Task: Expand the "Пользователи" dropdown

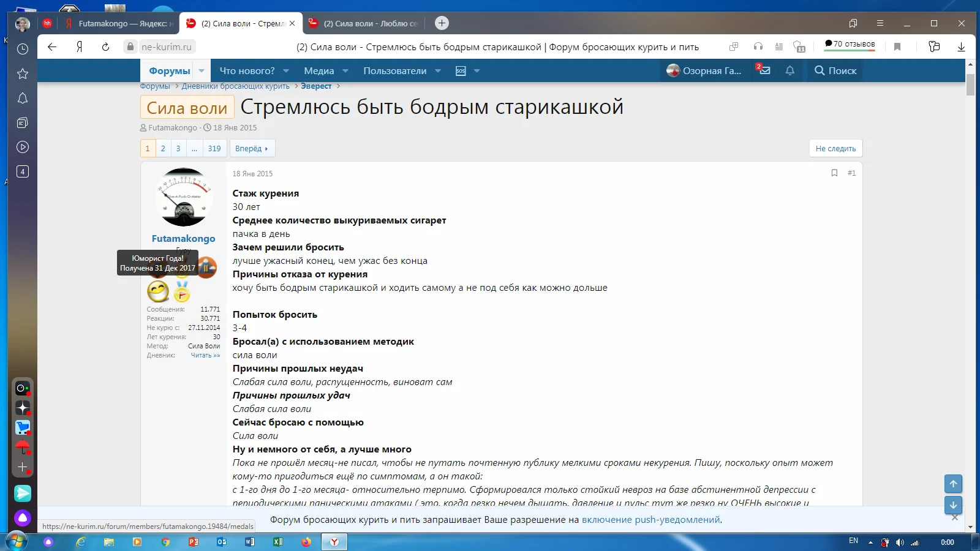Action: coord(396,70)
